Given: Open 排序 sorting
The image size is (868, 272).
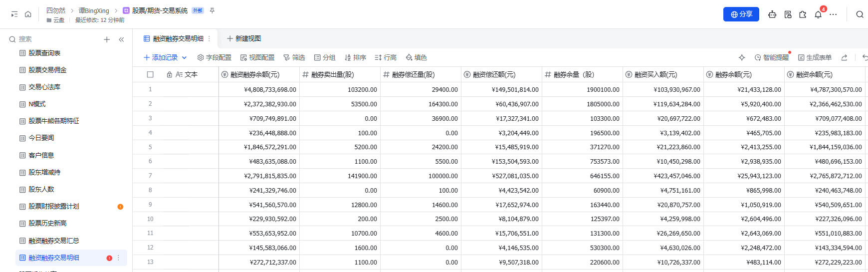Looking at the screenshot, I should click(x=355, y=57).
